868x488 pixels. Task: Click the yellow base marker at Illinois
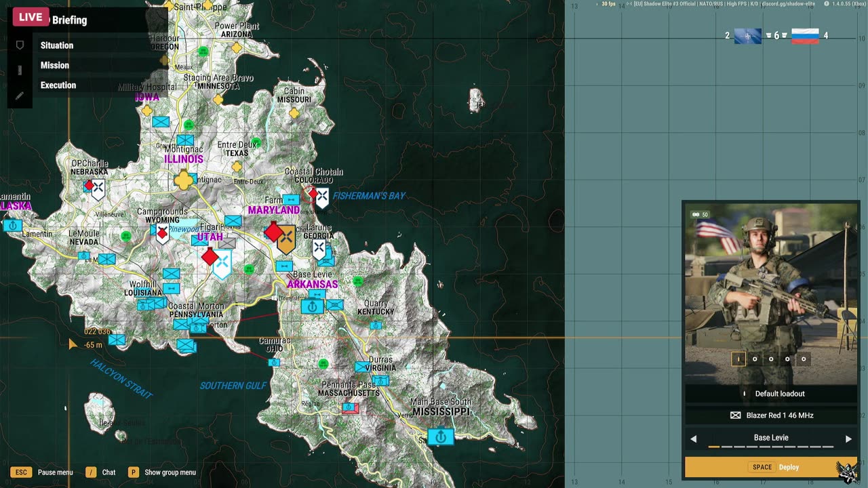[x=184, y=180]
